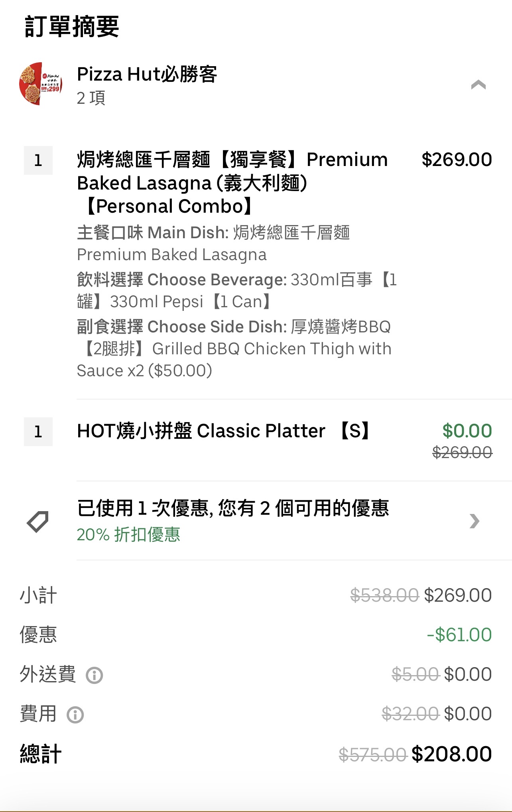Open the Pizza Hut必勝客 store name
Screen dimensions: 512x812
pos(147,75)
